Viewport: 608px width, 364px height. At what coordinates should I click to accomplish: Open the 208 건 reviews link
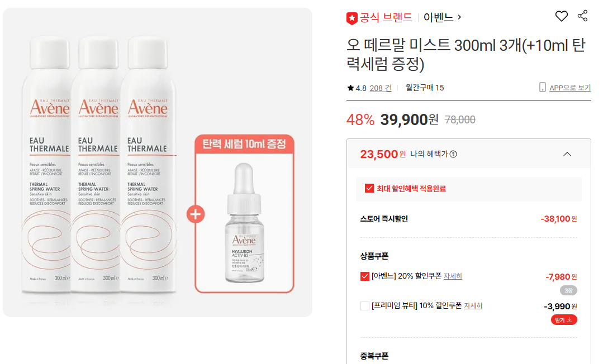click(x=381, y=88)
